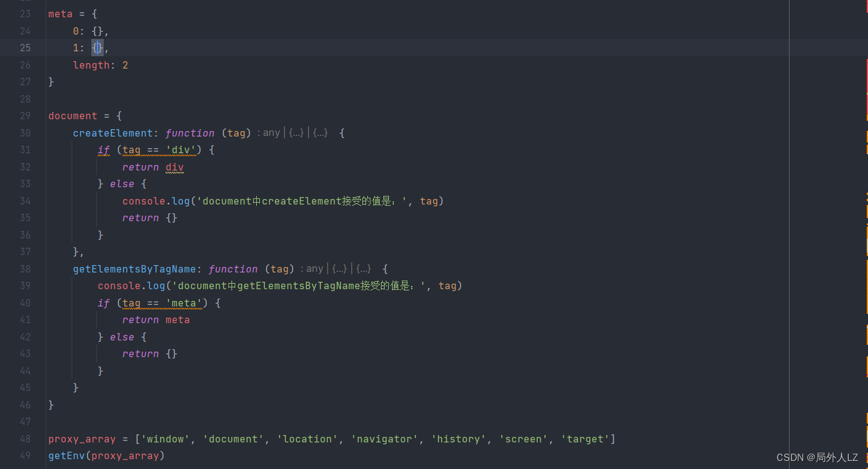
Task: Click the 'getEnv' function call on line 49
Action: pyautogui.click(x=67, y=455)
